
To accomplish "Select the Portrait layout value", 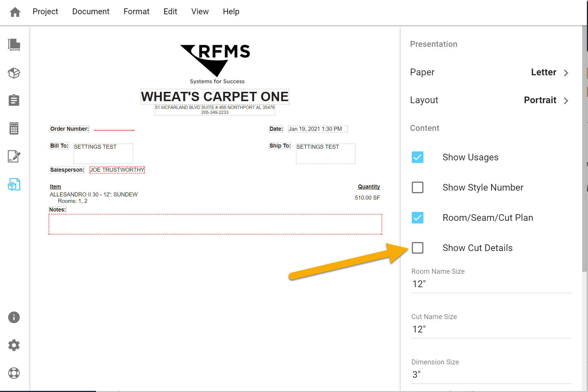I will pyautogui.click(x=540, y=100).
